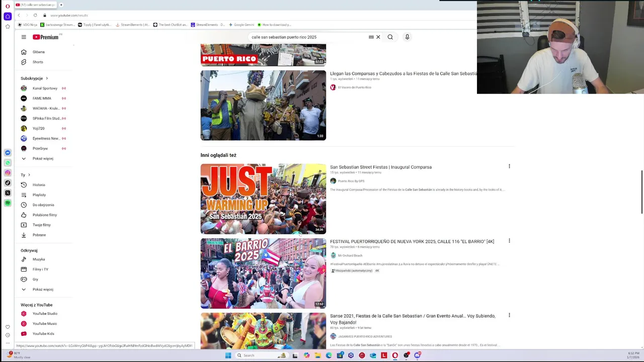Open Pobrane downloads

point(38,235)
